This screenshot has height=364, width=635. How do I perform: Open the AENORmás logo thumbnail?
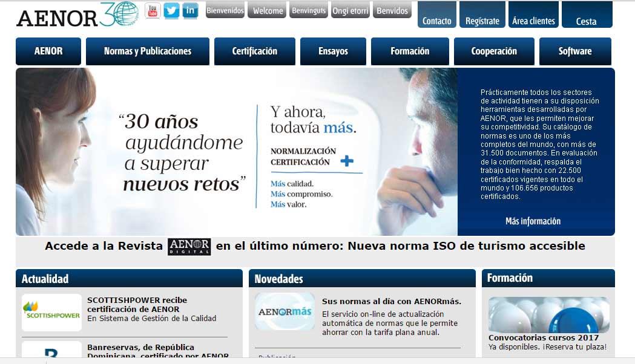[x=285, y=312]
